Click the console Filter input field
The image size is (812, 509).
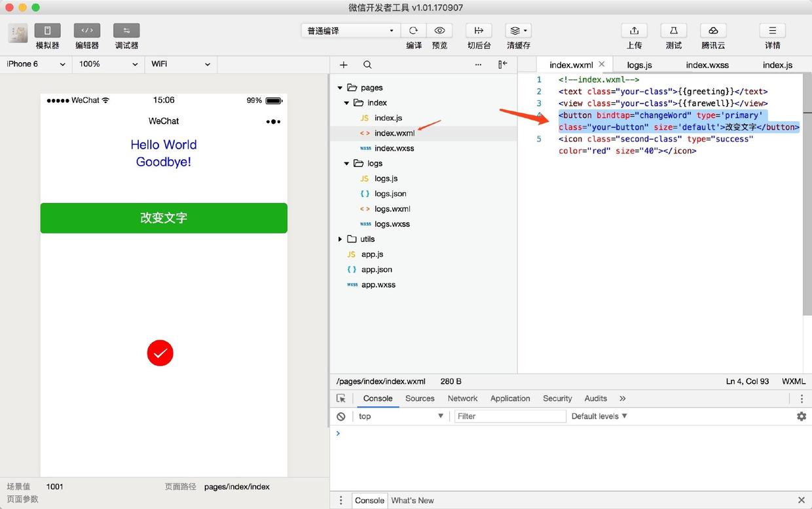pyautogui.click(x=510, y=416)
